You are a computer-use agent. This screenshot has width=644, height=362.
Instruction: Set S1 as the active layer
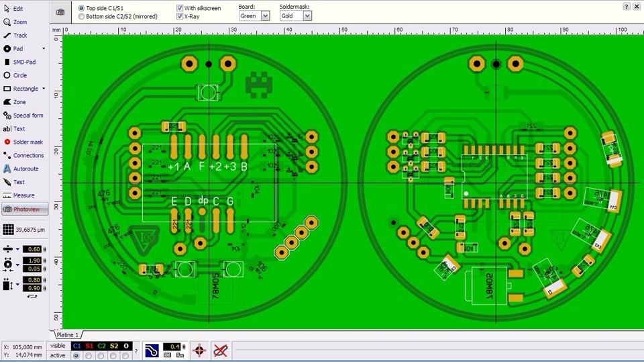coord(89,356)
